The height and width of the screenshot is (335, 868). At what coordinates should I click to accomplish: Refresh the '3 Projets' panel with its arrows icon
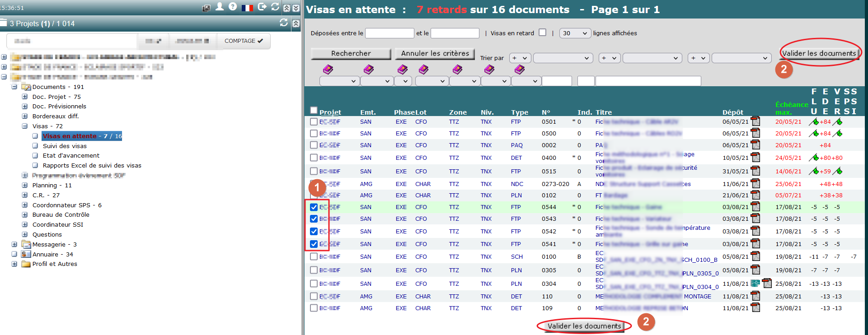pos(284,23)
